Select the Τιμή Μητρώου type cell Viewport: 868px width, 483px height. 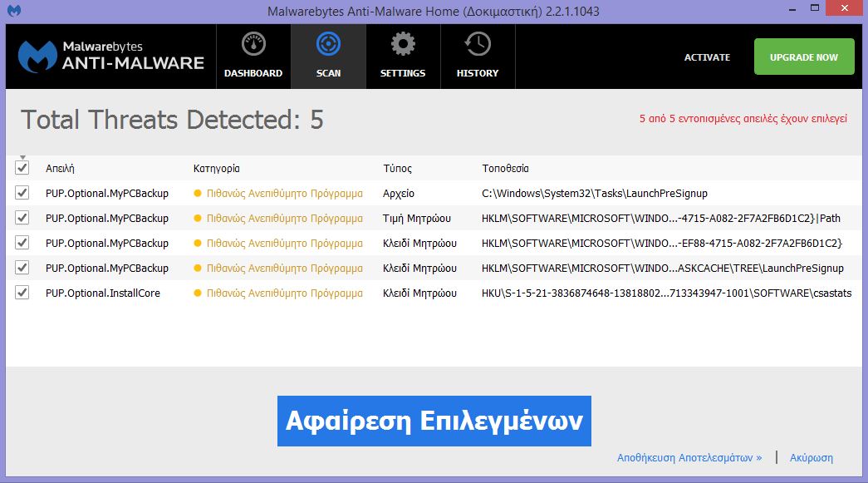pyautogui.click(x=417, y=219)
